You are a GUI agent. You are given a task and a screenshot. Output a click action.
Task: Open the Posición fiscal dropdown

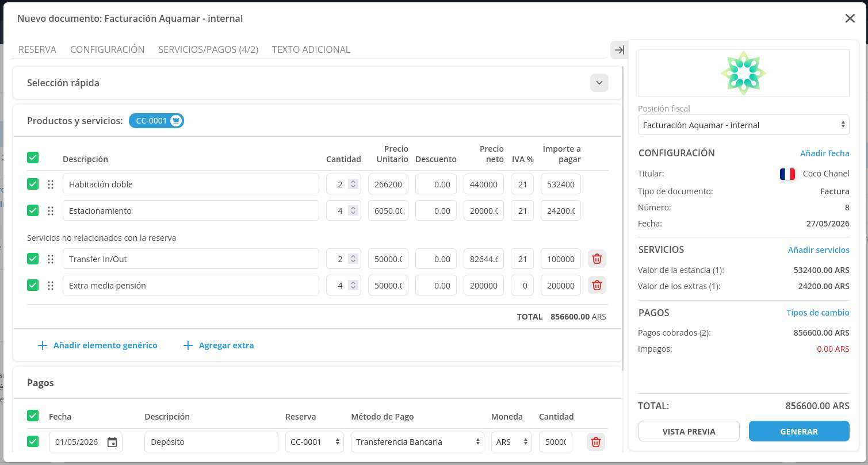[x=743, y=125]
